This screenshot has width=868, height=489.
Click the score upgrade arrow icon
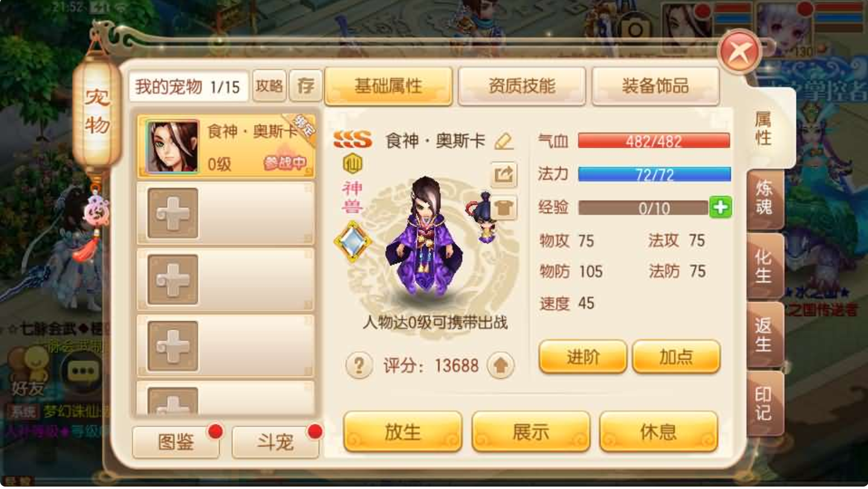point(501,365)
